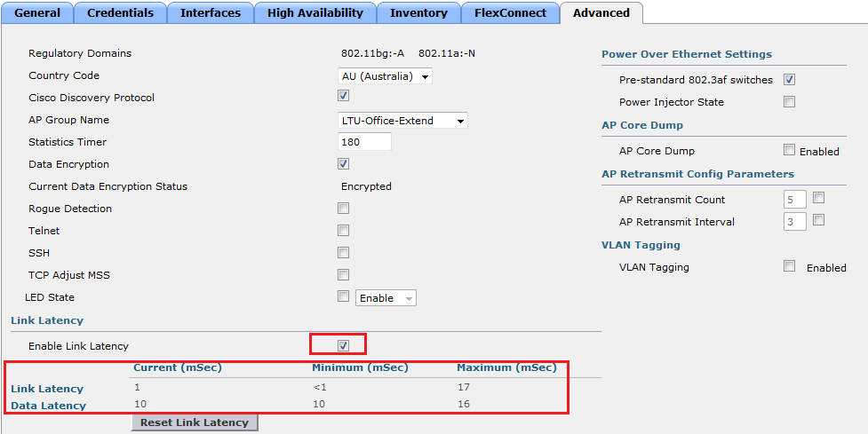
Task: Enable the VLAN Tagging checkbox
Action: click(789, 266)
